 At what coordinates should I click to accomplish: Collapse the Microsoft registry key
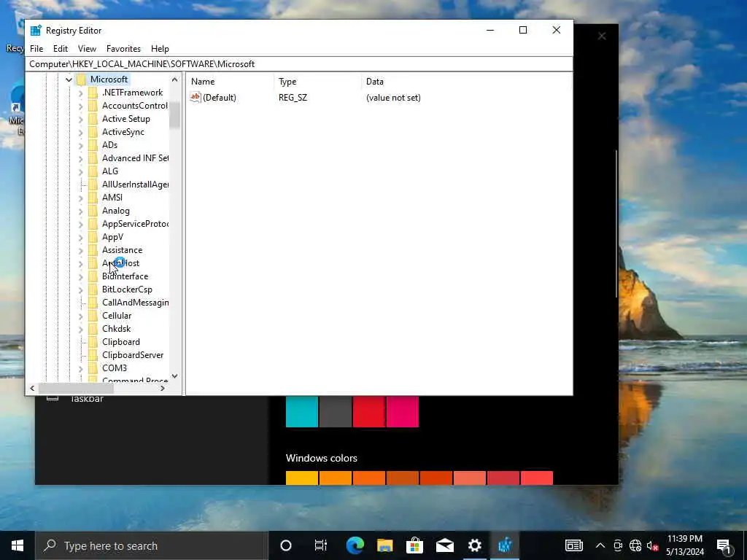[69, 79]
